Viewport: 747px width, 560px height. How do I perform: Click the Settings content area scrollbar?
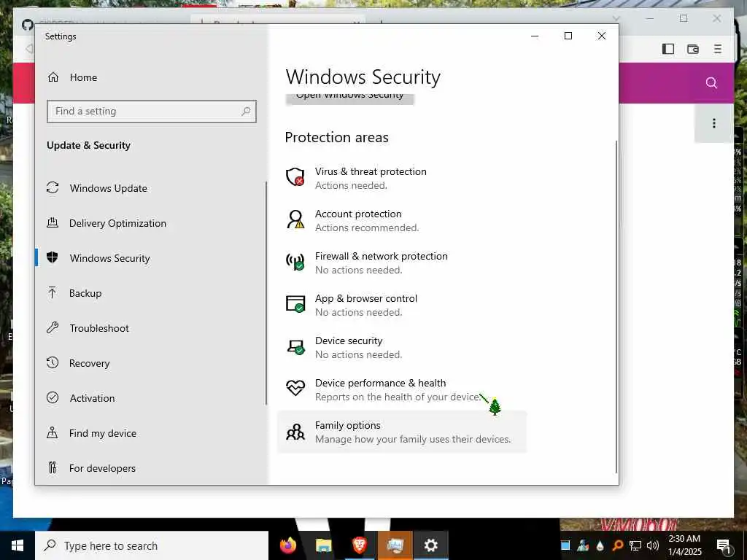[x=616, y=307]
